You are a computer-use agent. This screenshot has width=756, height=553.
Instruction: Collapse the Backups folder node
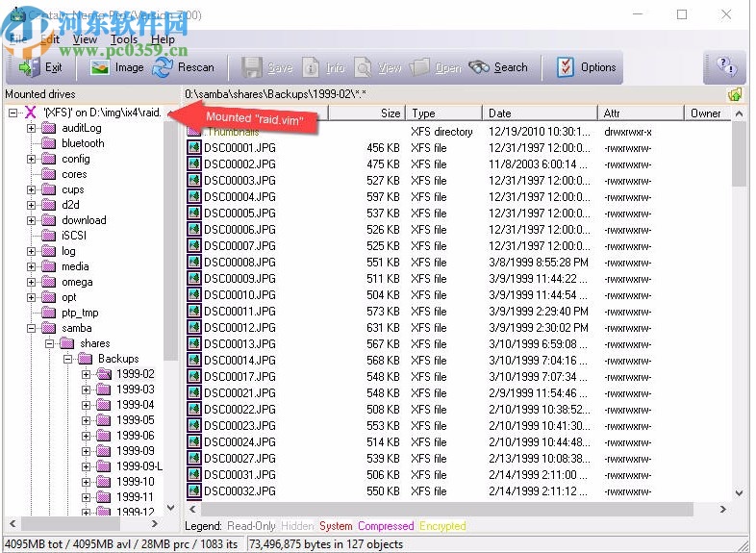click(x=68, y=359)
